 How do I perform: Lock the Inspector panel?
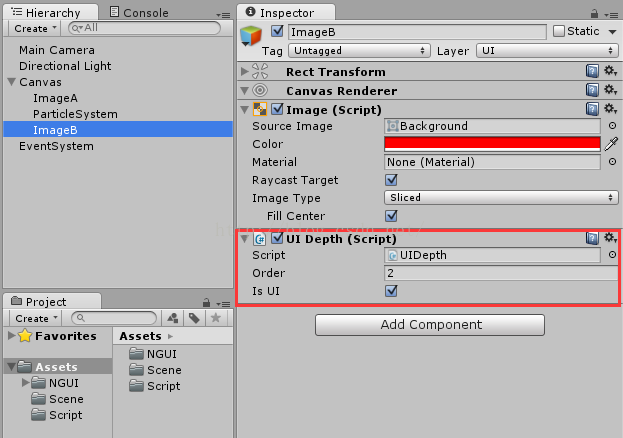coord(594,14)
